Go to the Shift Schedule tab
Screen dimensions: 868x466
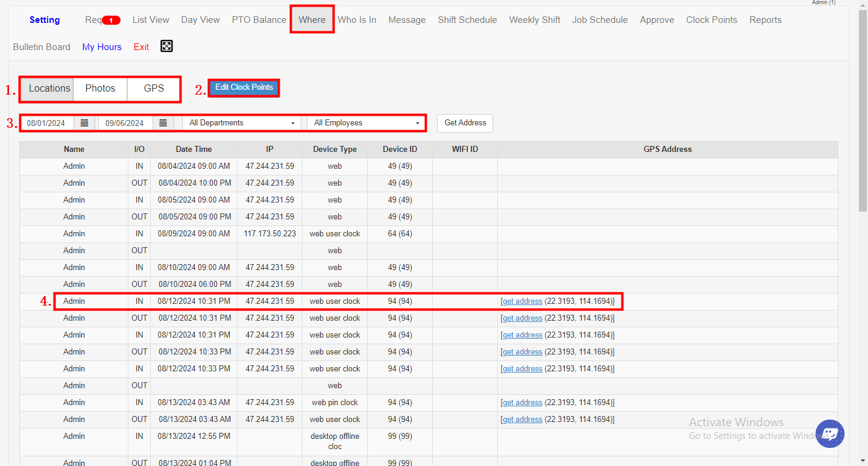pyautogui.click(x=467, y=20)
